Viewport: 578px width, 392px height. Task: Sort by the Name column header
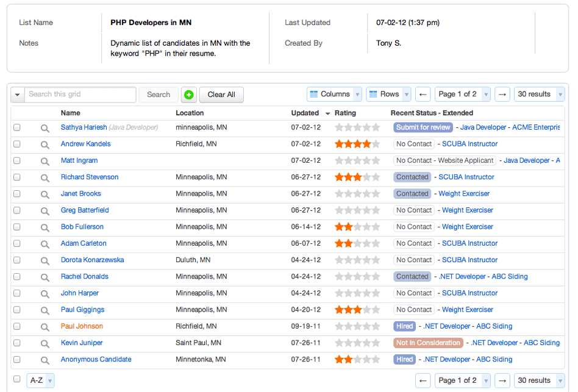point(70,113)
